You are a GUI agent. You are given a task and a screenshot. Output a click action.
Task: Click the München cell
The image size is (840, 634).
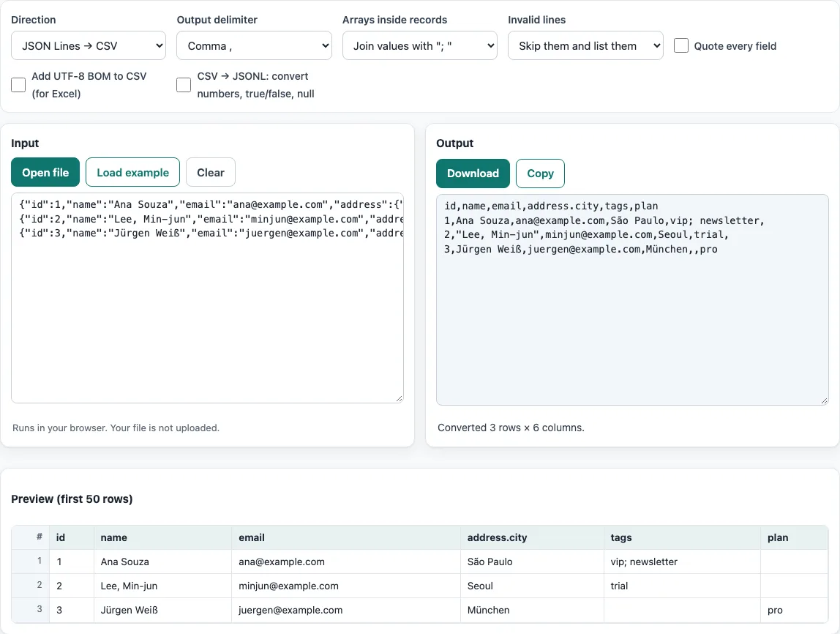(x=532, y=610)
